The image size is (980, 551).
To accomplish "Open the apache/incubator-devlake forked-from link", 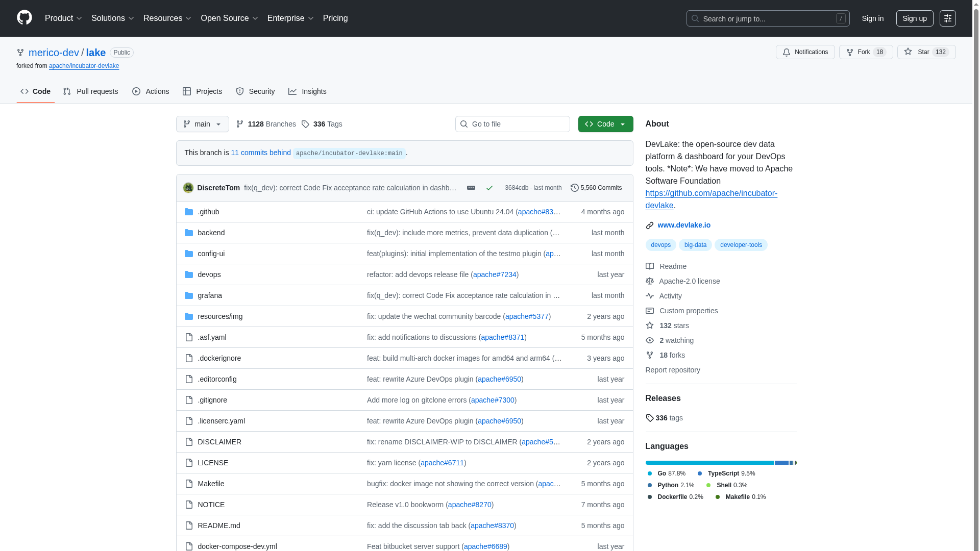I will pyautogui.click(x=84, y=66).
